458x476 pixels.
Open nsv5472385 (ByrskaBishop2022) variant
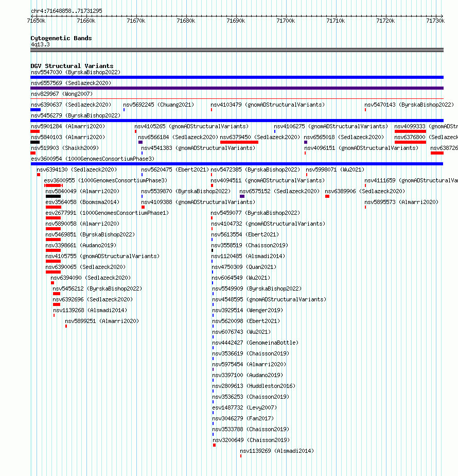click(255, 169)
